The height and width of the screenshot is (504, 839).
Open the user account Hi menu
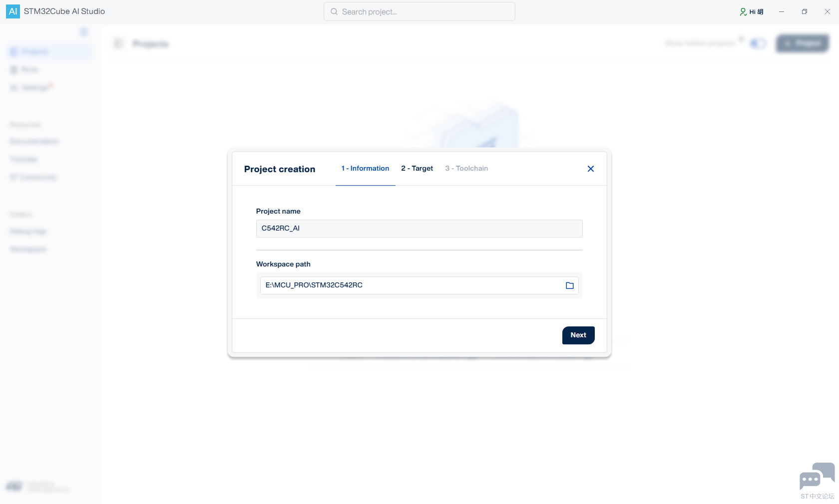pyautogui.click(x=752, y=11)
